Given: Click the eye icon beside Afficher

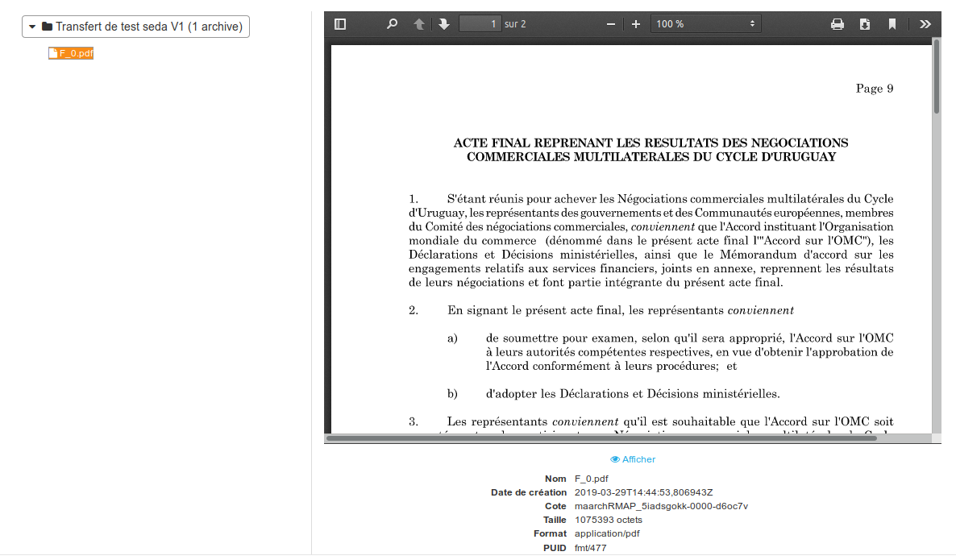Looking at the screenshot, I should point(615,459).
